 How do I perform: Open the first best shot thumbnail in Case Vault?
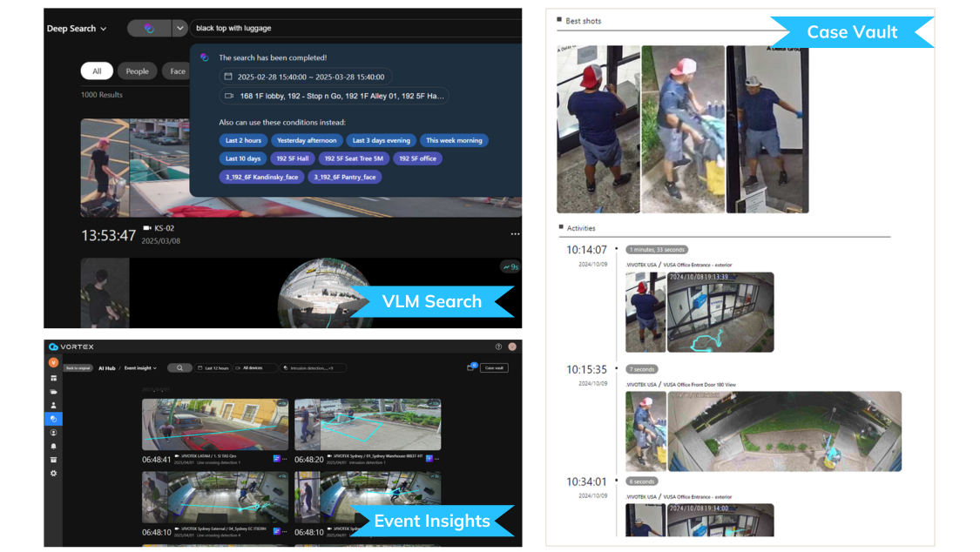pyautogui.click(x=598, y=129)
